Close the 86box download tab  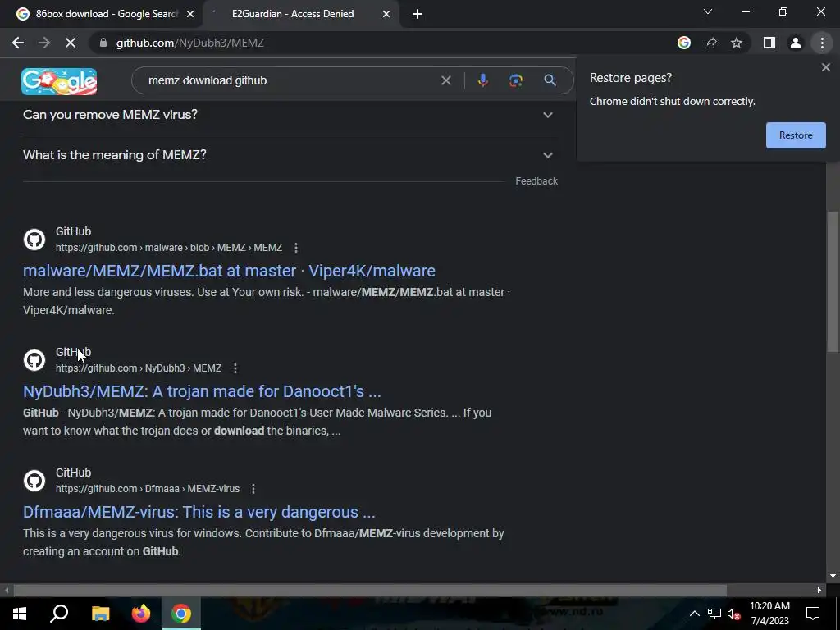click(190, 14)
